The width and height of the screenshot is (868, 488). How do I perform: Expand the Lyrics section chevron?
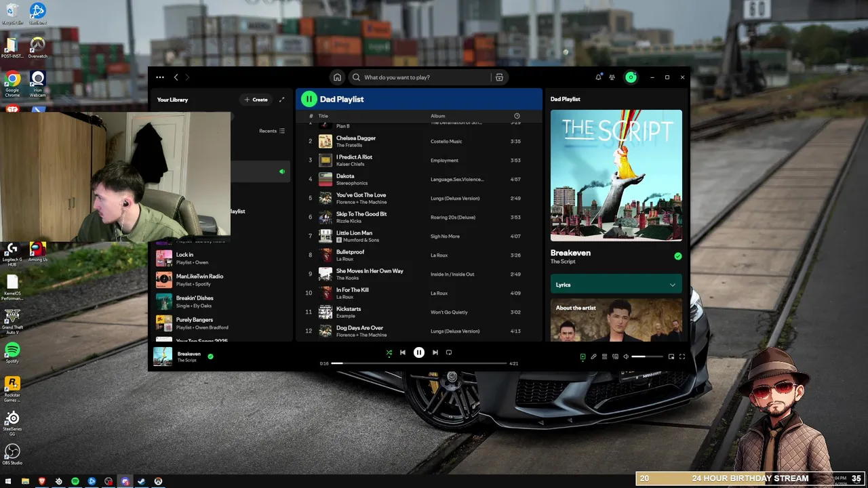(673, 285)
